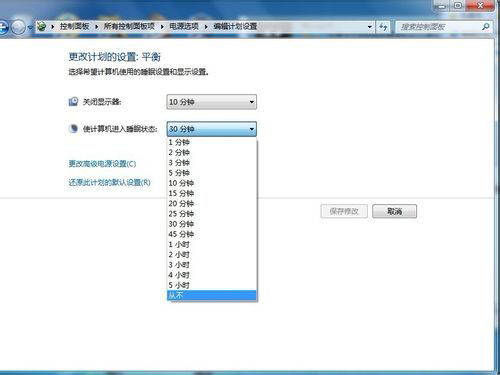This screenshot has height=375, width=500.
Task: Open the 关闭显示器 dropdown showing 10 分钟
Action: 212,102
